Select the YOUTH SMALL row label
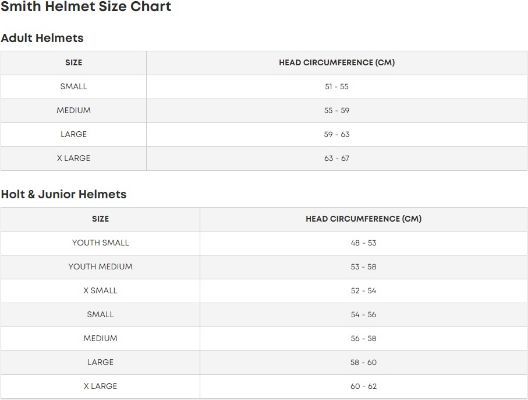 pos(100,243)
